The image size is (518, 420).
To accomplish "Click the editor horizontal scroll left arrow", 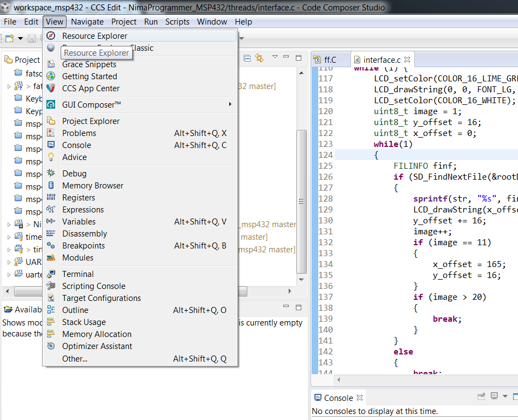I will click(x=338, y=380).
